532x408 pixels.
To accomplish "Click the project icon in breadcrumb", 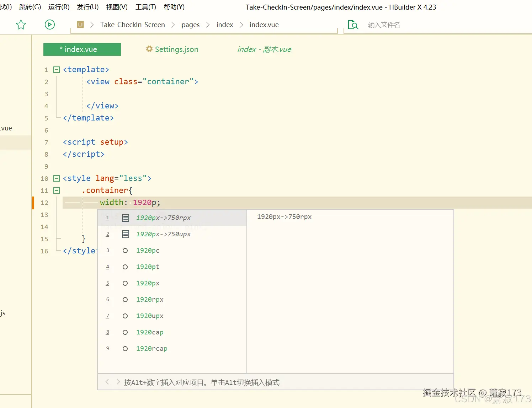I will 80,25.
